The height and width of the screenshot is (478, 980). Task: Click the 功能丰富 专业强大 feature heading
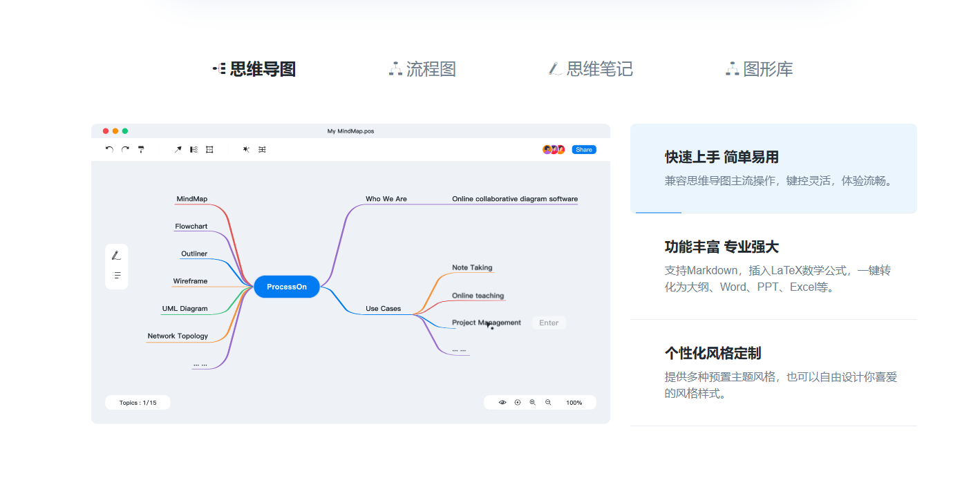[x=722, y=247]
